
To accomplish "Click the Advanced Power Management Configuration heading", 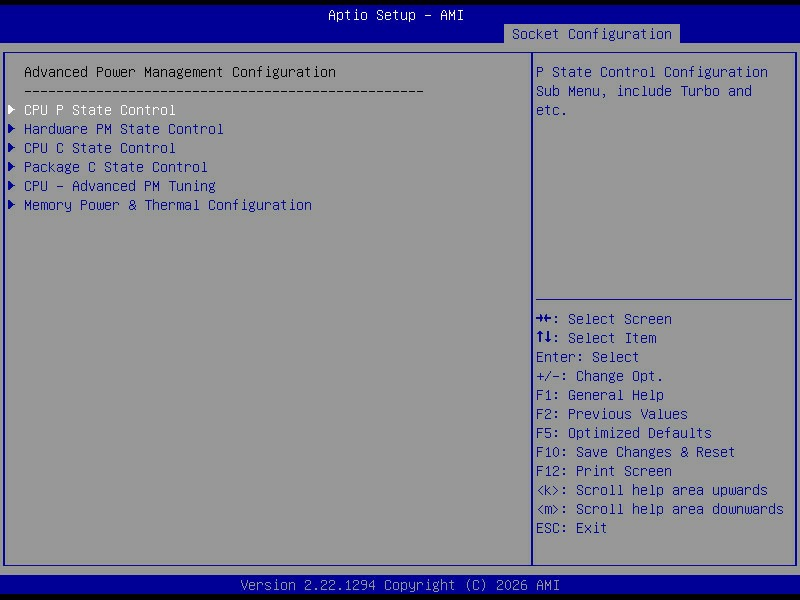I will tap(180, 72).
